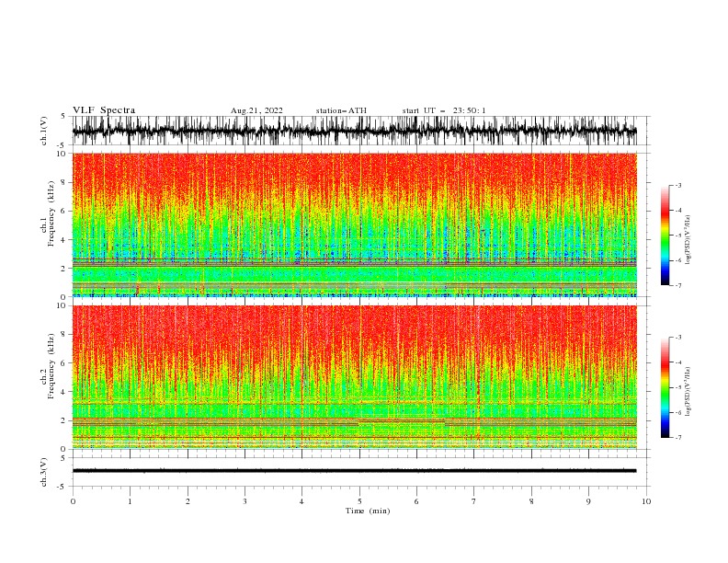Image resolution: width=728 pixels, height=563 pixels.
Task: Click the ch.2 spectrogram panel
Action: pos(355,377)
